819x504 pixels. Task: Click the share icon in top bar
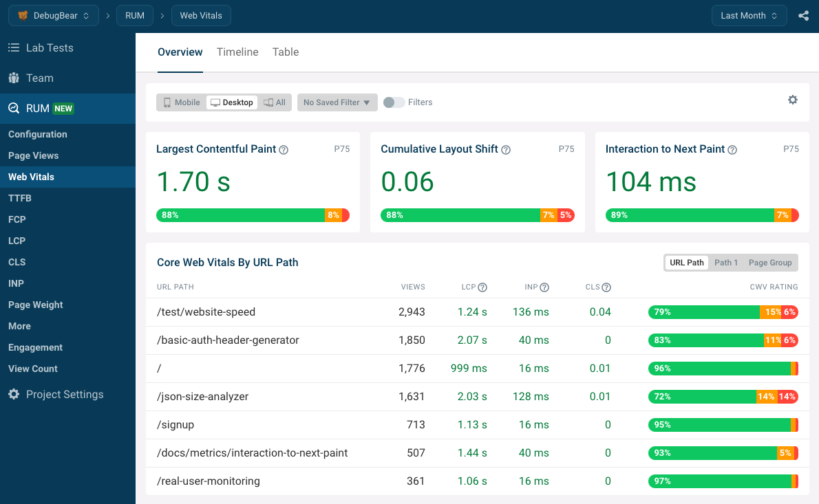pos(803,15)
